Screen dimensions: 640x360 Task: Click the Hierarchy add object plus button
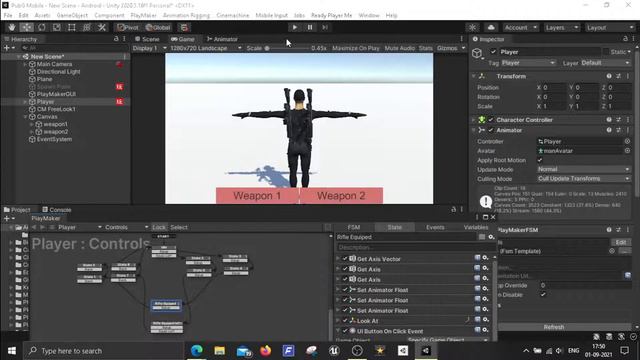pos(7,48)
